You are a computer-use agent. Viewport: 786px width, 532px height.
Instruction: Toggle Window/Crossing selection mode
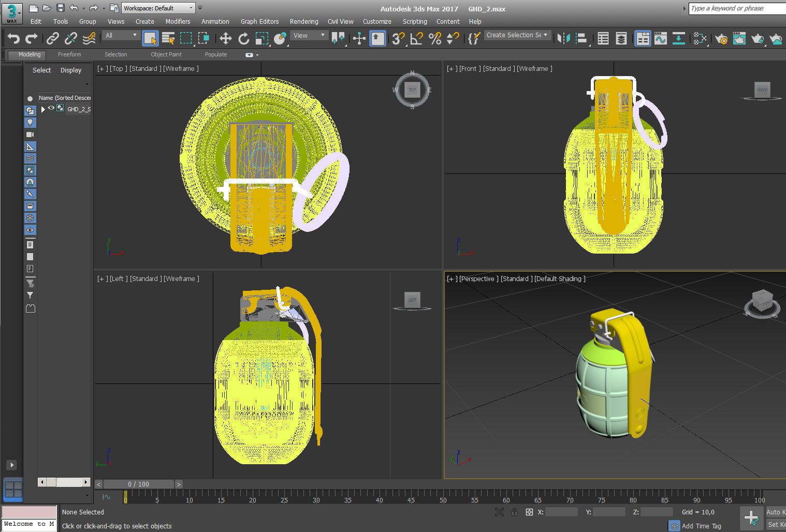click(x=203, y=38)
